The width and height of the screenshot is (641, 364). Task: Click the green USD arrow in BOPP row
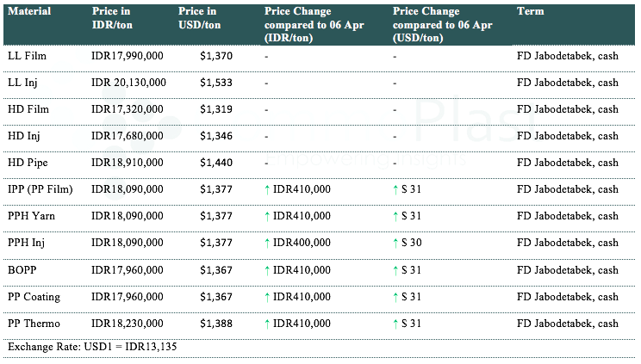(x=395, y=270)
